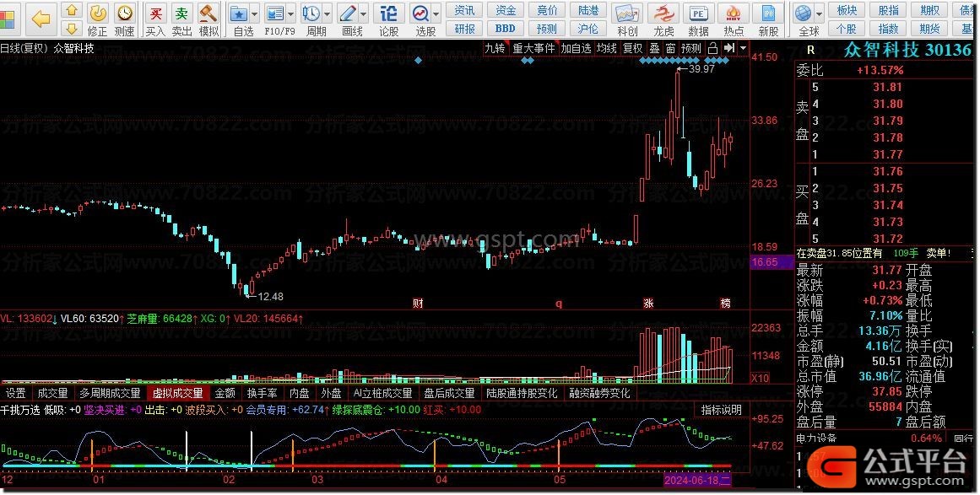
Task: Open the 数据 PE data icon
Action: click(x=698, y=19)
